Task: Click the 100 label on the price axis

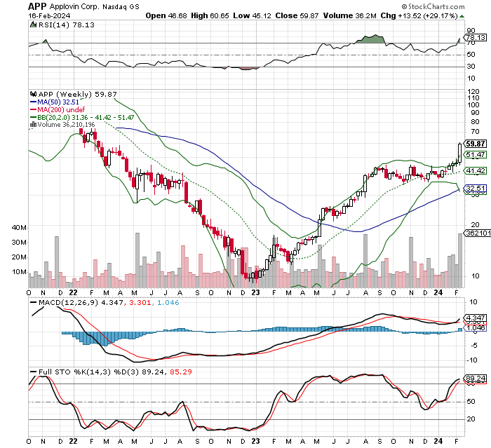Action: click(x=473, y=105)
